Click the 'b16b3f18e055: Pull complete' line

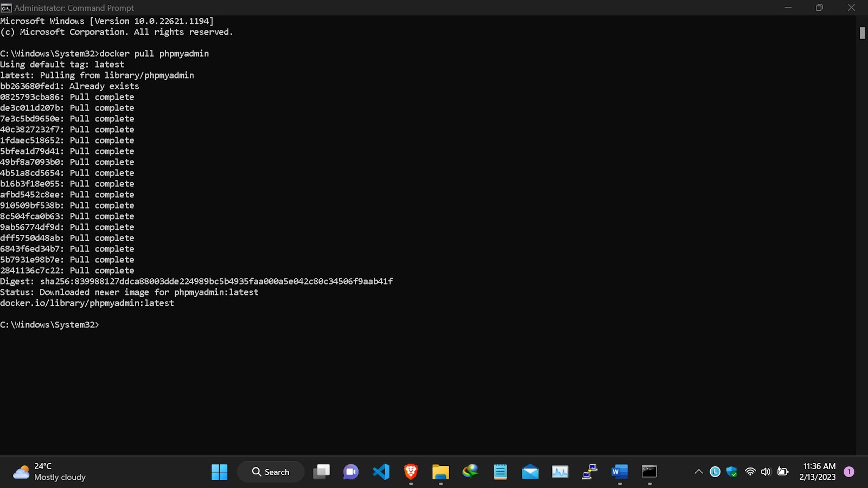[67, 184]
